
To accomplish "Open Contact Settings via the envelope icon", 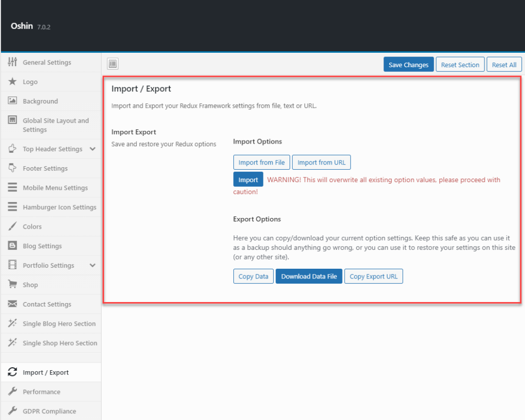I will click(12, 304).
